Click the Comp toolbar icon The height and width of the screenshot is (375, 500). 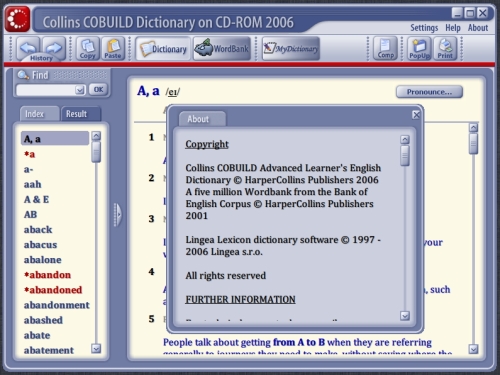pos(386,49)
